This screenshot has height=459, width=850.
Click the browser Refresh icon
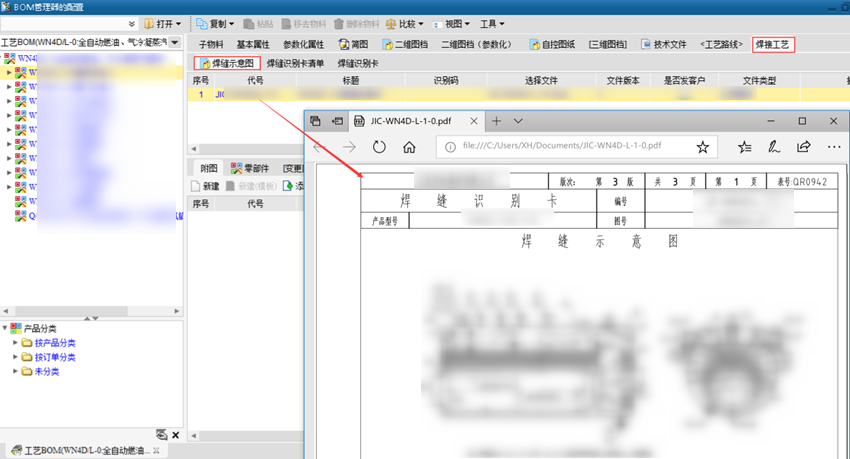(379, 147)
